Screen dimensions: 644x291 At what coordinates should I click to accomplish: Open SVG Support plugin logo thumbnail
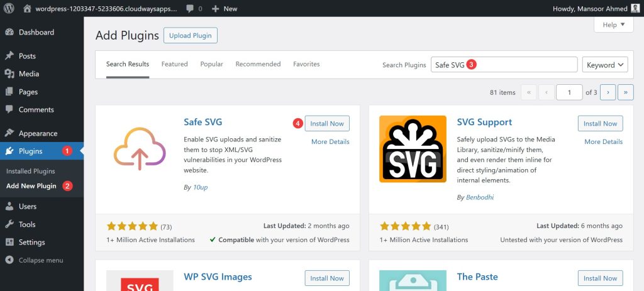[x=413, y=149]
